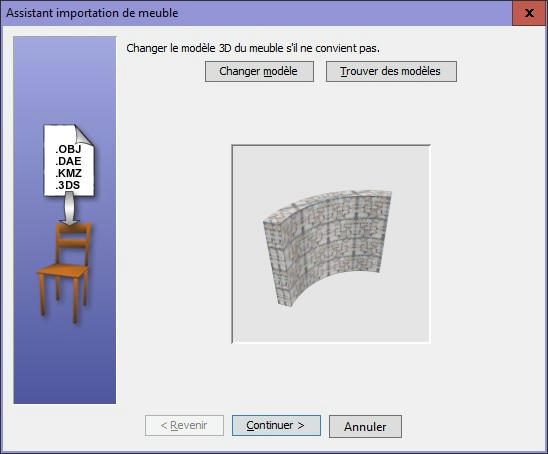
Task: Click the wooden chair icon
Action: (64, 271)
